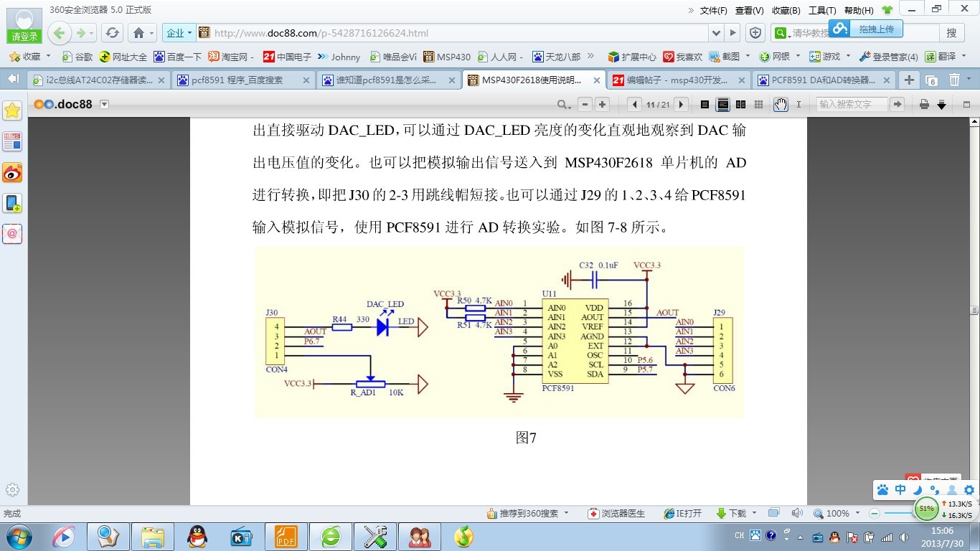Open the Weibo icon in the sidebar
The height and width of the screenshot is (551, 980).
[x=12, y=172]
